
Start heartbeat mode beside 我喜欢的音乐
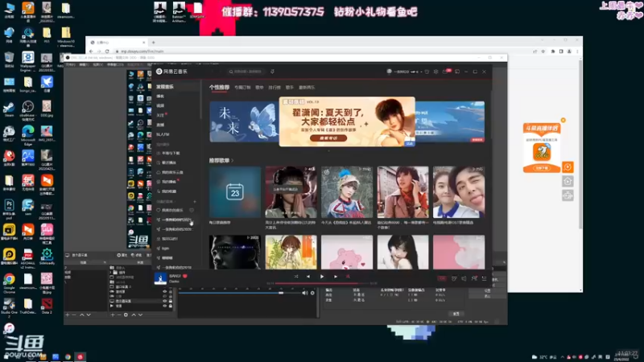pos(192,210)
